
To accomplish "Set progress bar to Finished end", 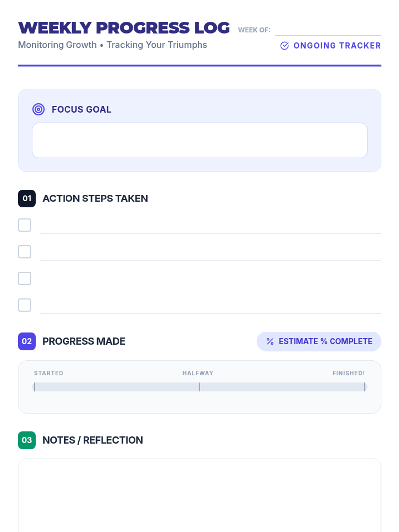I will point(365,387).
